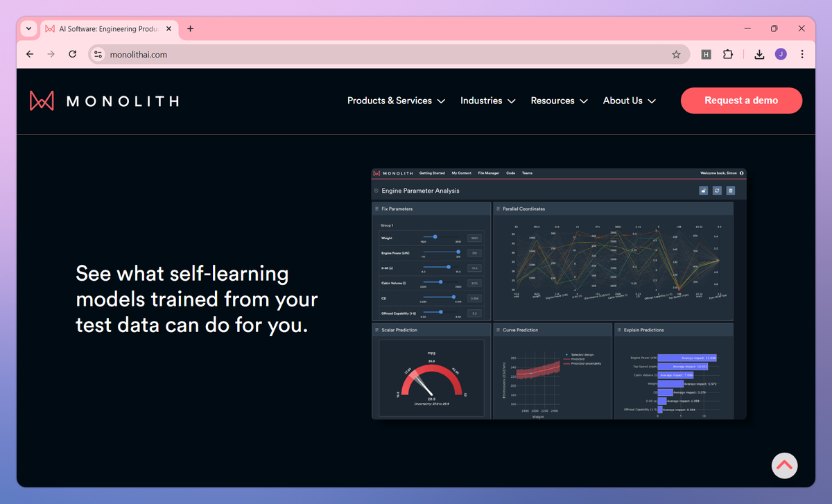
Task: Bookmark this page with star icon
Action: pyautogui.click(x=676, y=54)
